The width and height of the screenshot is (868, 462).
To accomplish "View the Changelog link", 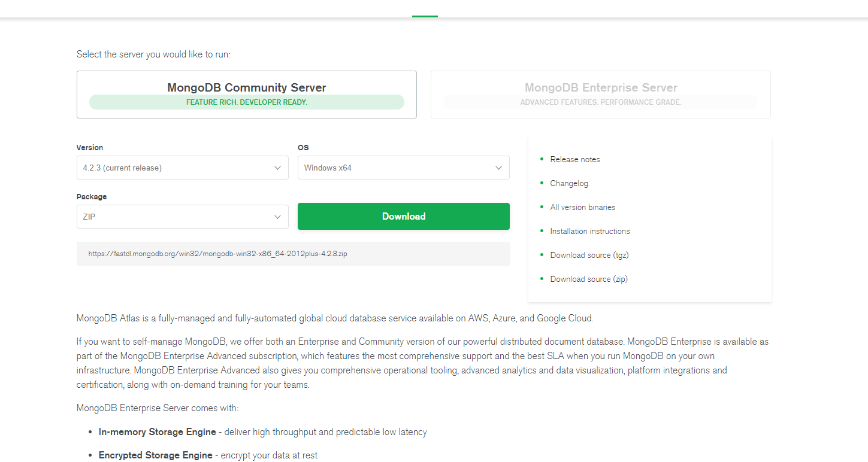I will 569,184.
